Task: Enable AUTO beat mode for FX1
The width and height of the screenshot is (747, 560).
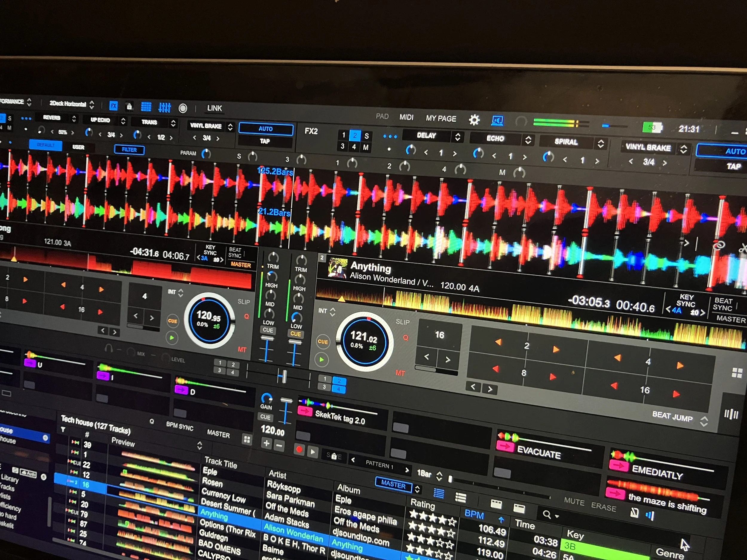Action: (266, 129)
